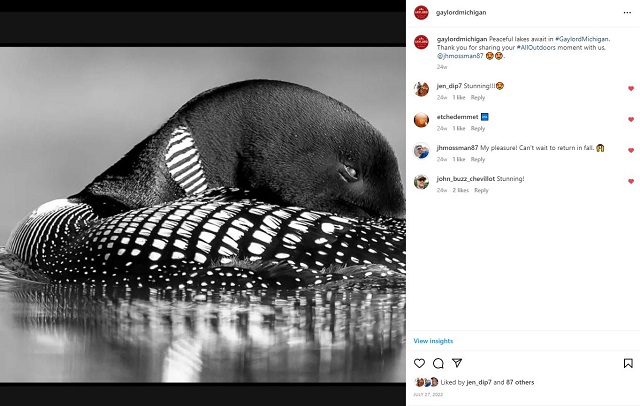640x406 pixels.
Task: Toggle heart on etchedemmet's comment
Action: [631, 119]
